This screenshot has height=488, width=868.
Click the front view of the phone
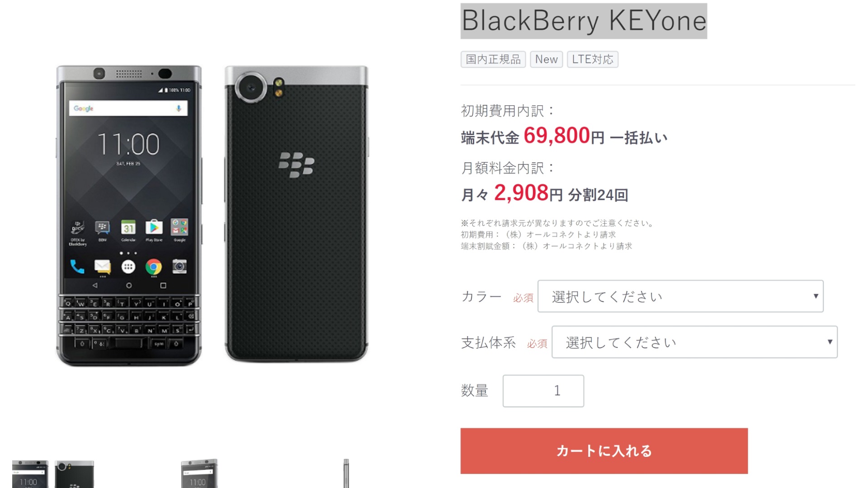(129, 216)
